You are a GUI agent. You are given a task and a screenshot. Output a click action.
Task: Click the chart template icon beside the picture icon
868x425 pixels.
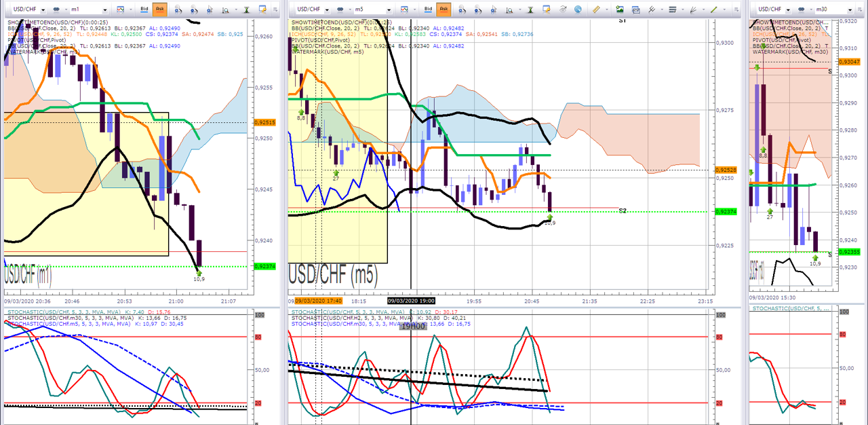(635, 10)
